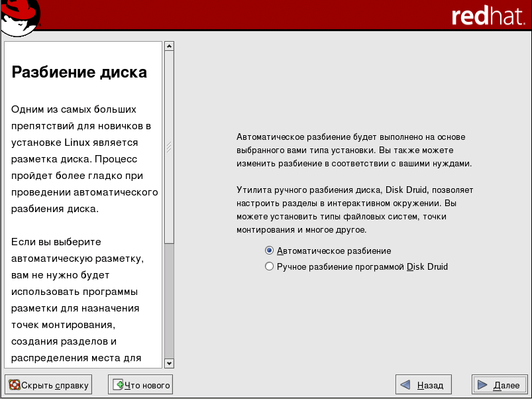Screen dimensions: 532x399
Task: Click the Автоматическое разбиение option label
Action: coord(334,251)
